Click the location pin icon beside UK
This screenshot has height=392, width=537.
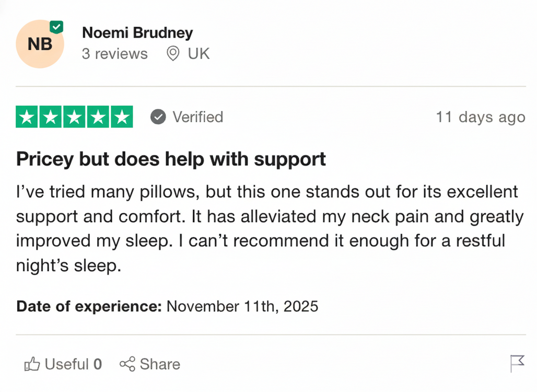click(x=173, y=53)
